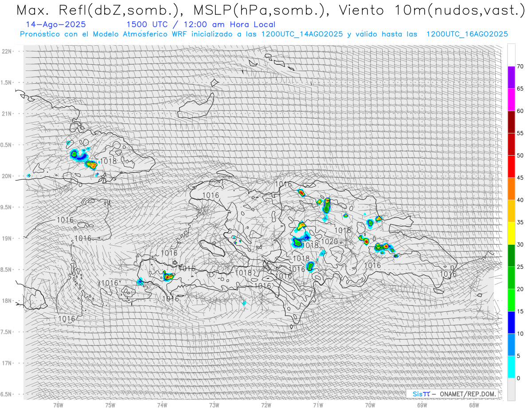Click the '22N' latitude label
This screenshot has width=532, height=411.
(7, 51)
